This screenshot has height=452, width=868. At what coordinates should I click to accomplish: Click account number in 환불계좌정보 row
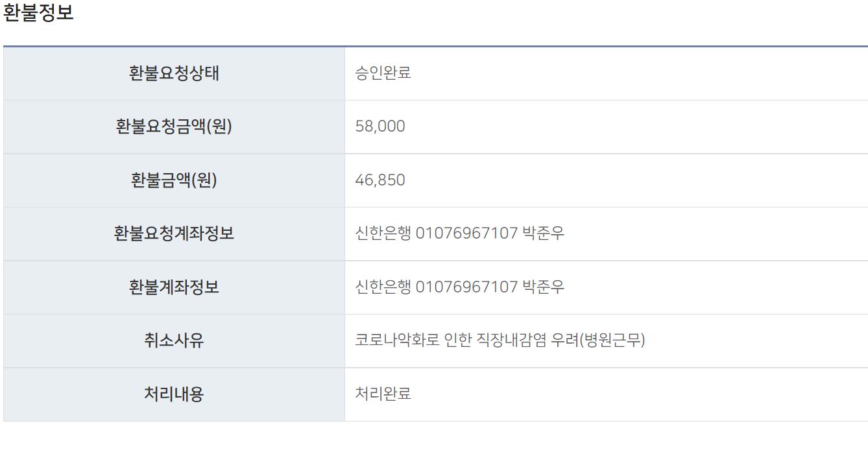(466, 287)
